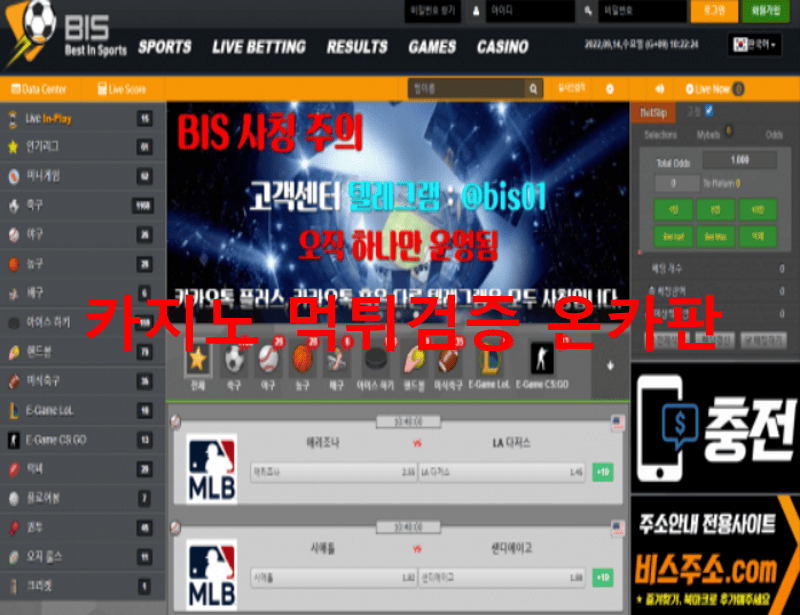Click the find password button
Viewport: 800px width, 615px height.
point(433,11)
